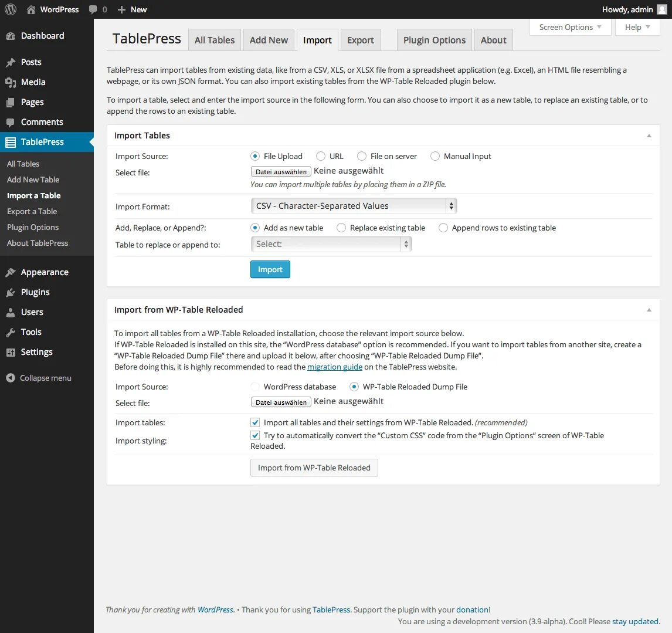Click Datei auswählen in WP-Table Reloaded section
The width and height of the screenshot is (672, 633).
tap(281, 402)
